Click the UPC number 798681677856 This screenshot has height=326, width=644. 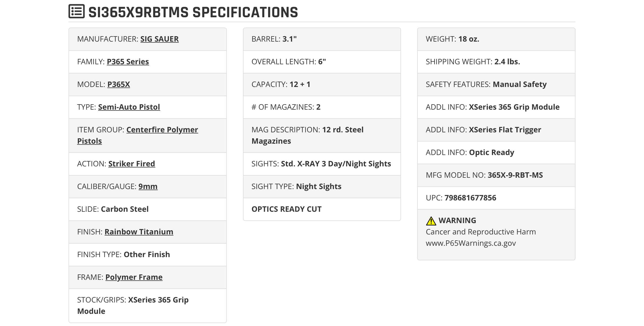tap(470, 198)
